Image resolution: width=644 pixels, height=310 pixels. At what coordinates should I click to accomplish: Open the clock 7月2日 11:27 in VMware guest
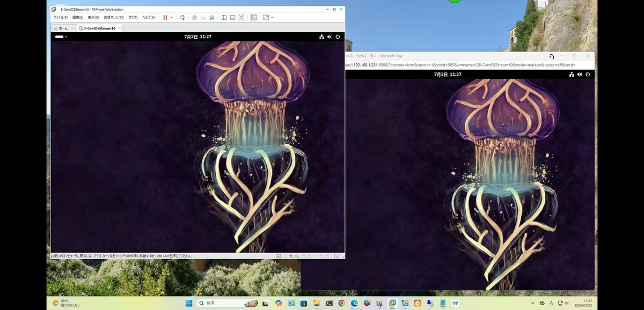point(197,36)
